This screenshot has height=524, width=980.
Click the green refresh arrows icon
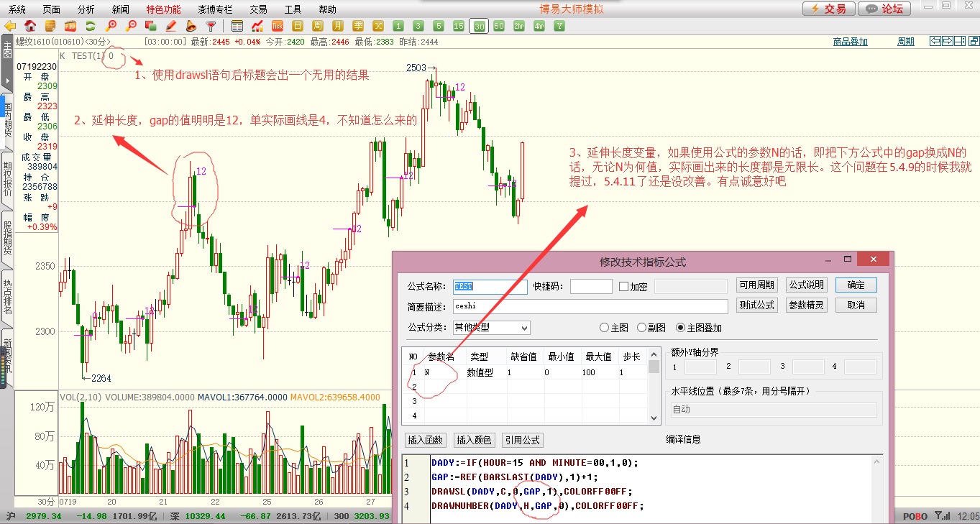tap(91, 26)
